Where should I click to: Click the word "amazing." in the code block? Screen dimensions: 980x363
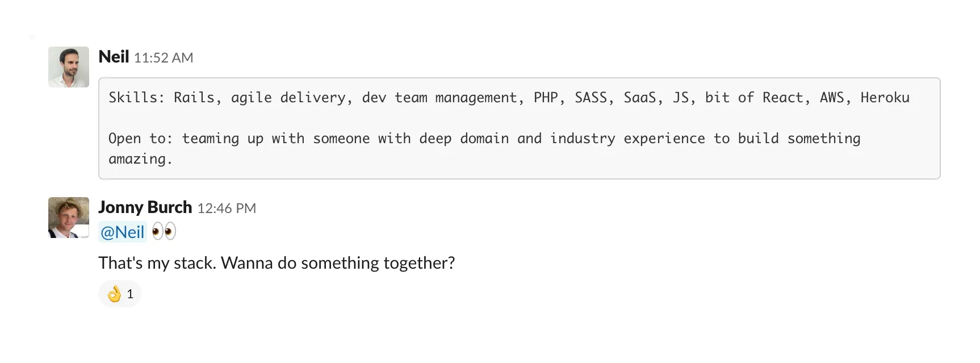click(140, 159)
